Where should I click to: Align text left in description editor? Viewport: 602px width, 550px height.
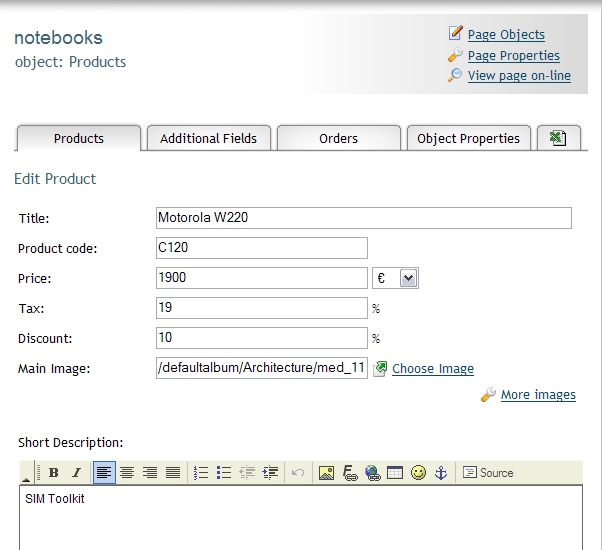(104, 472)
